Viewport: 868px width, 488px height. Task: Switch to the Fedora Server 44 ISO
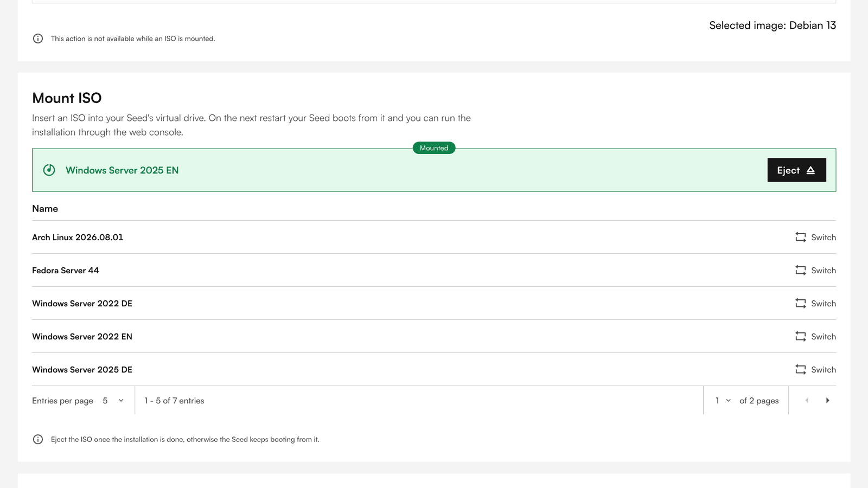815,270
